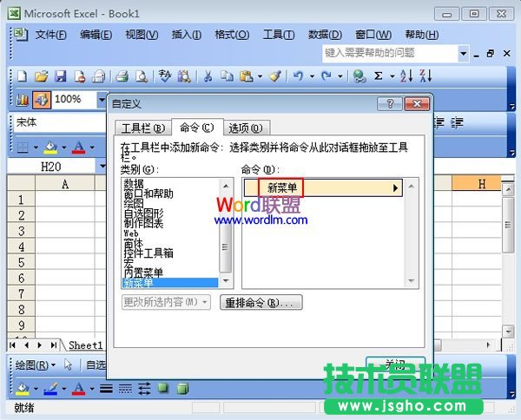Open the Name Box H20 dropdown arrow
The image size is (521, 420).
tap(102, 166)
